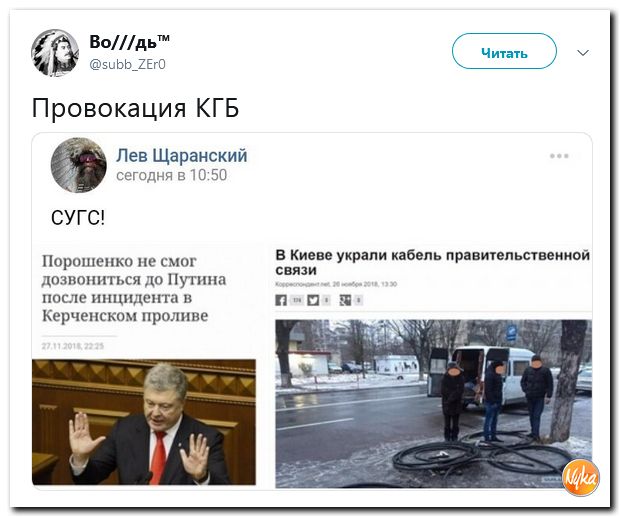The width and height of the screenshot is (621, 518).
Task: Click the Провокация КГБ tweet text
Action: (x=135, y=108)
